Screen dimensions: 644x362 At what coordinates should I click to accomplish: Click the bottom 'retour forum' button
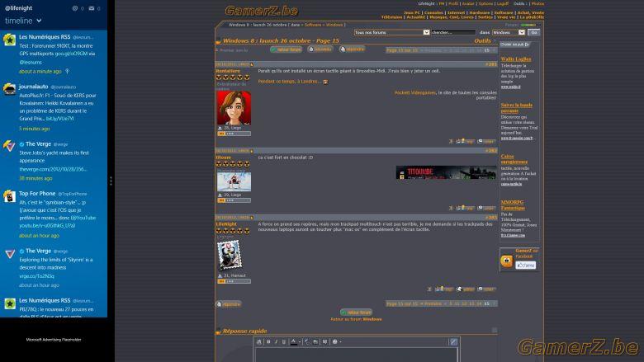[x=356, y=313]
